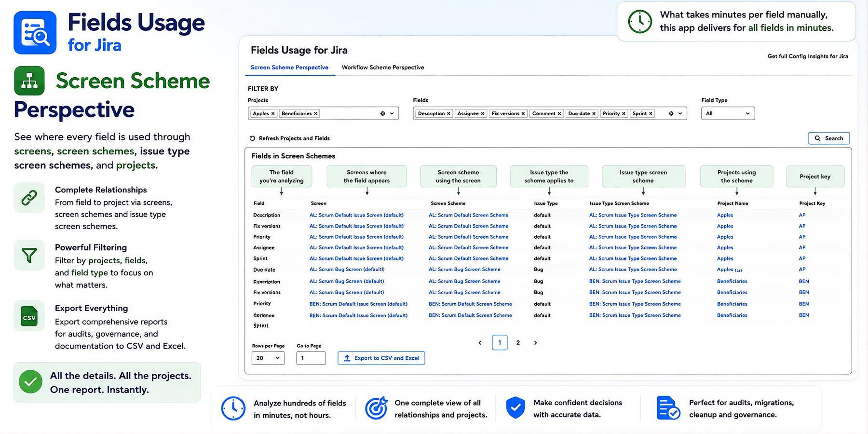Click the green clock icon in top banner
Screen dimensions: 868x434
point(640,21)
